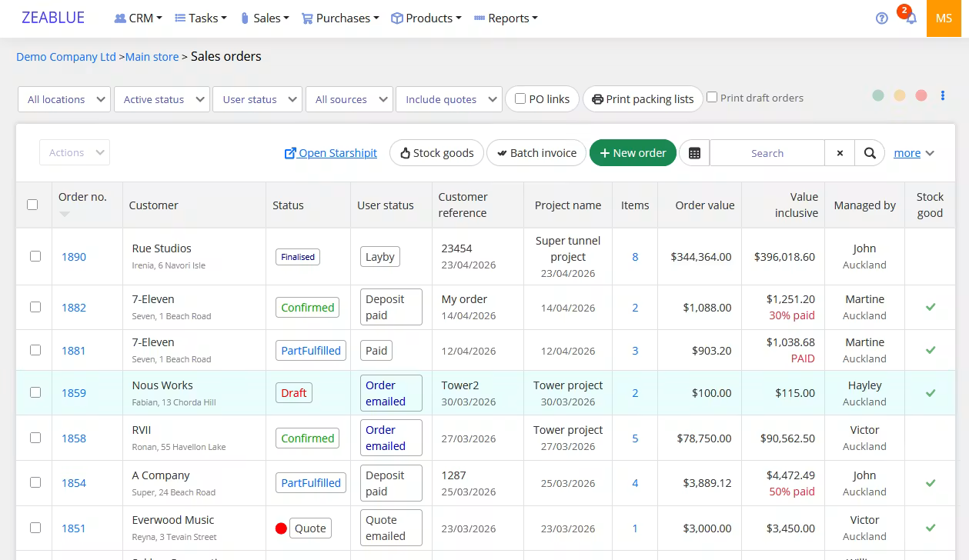Click the Batch invoice button
969x560 pixels.
coord(536,153)
